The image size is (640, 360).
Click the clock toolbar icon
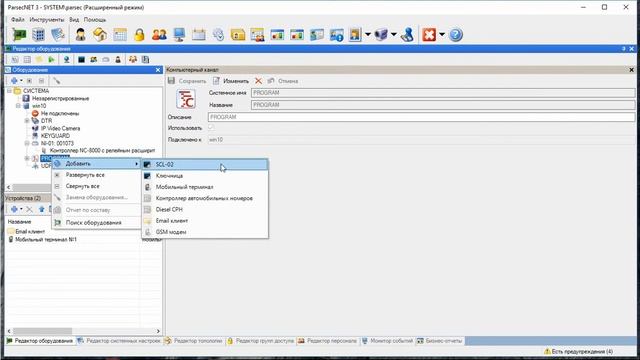point(218,35)
